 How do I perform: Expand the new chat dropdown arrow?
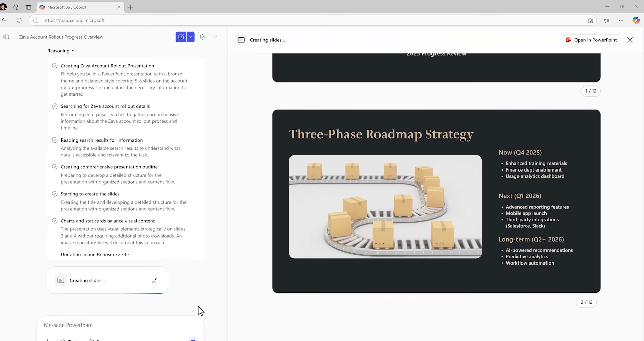191,37
